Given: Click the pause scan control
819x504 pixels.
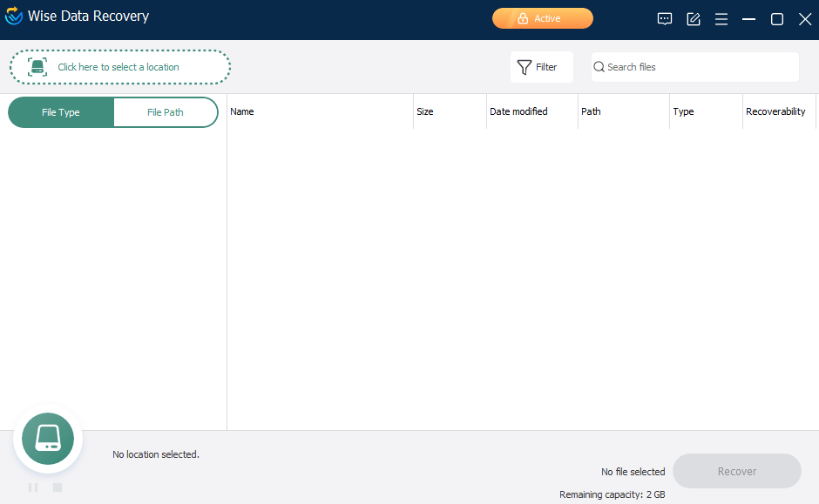Looking at the screenshot, I should pos(33,487).
